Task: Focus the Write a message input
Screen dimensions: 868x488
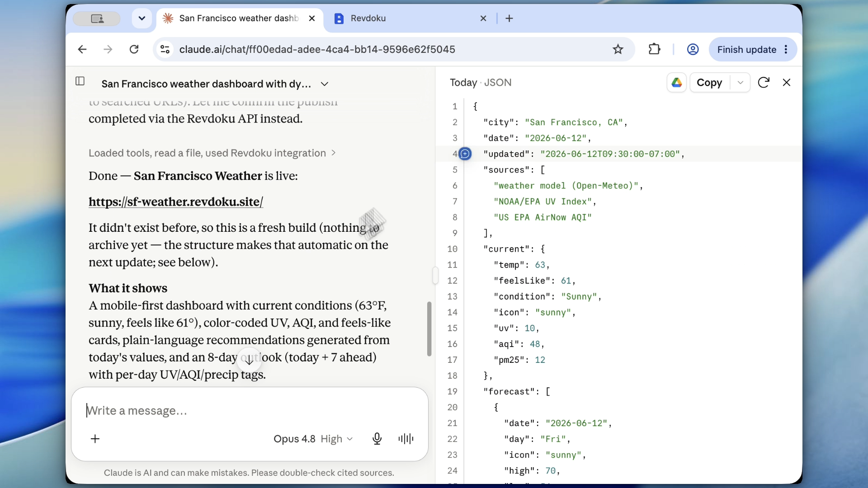Action: (250, 411)
